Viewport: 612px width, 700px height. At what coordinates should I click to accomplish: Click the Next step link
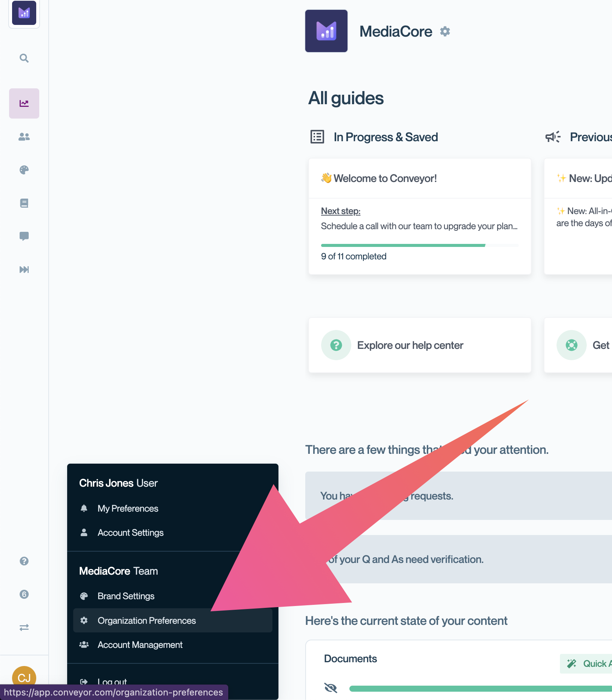pos(341,211)
